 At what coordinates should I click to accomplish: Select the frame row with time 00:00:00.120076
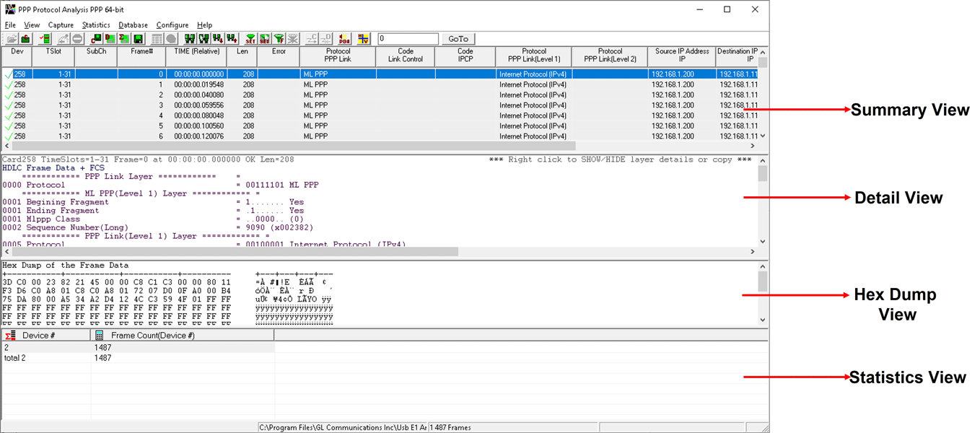380,136
